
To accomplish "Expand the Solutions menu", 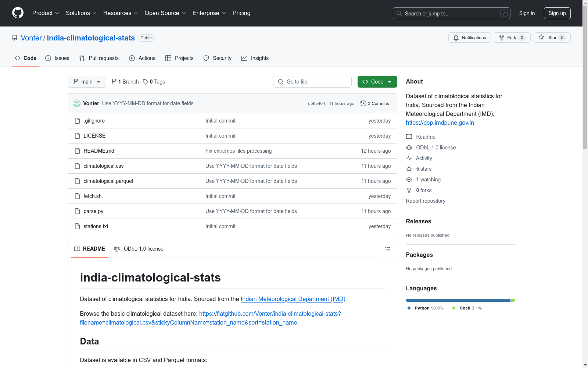I will click(x=81, y=13).
